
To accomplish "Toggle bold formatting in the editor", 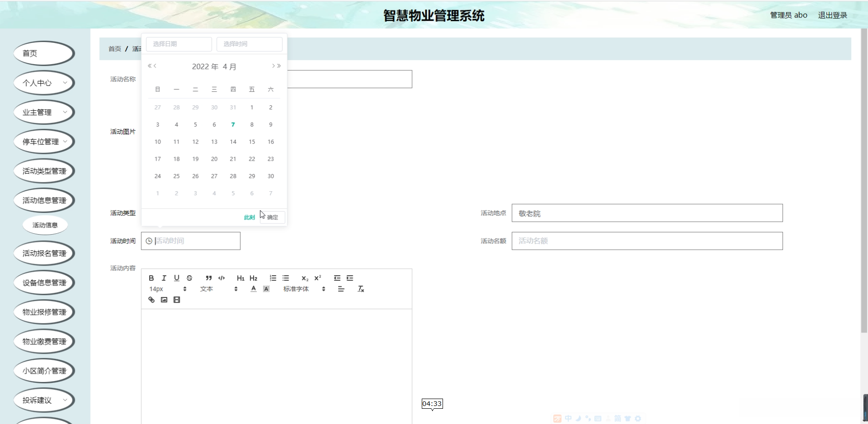I will point(151,278).
